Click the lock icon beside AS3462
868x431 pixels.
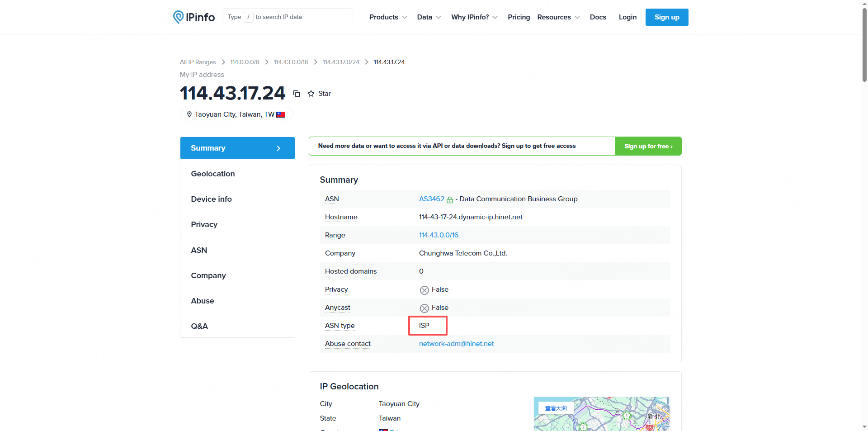[450, 199]
